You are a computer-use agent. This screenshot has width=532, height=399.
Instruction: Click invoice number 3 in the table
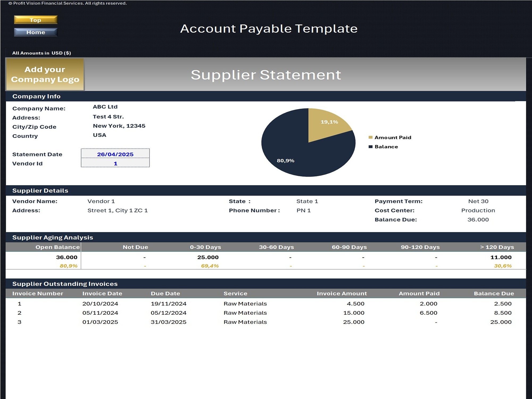[19, 322]
